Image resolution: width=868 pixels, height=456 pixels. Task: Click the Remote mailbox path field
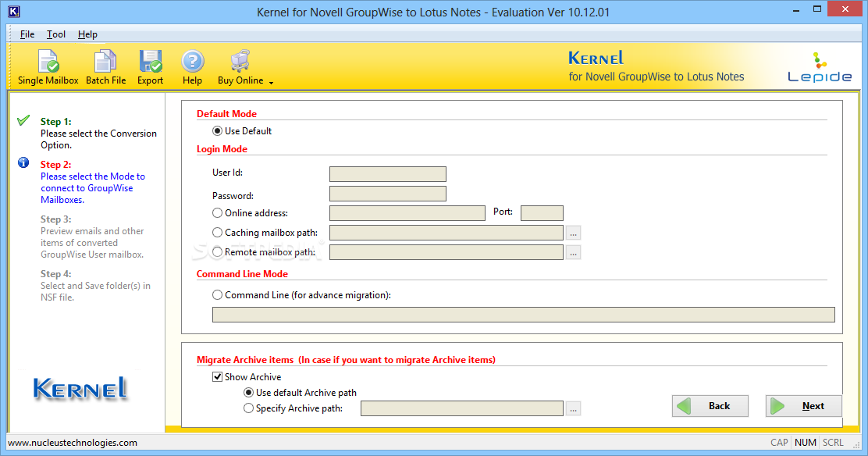[446, 252]
